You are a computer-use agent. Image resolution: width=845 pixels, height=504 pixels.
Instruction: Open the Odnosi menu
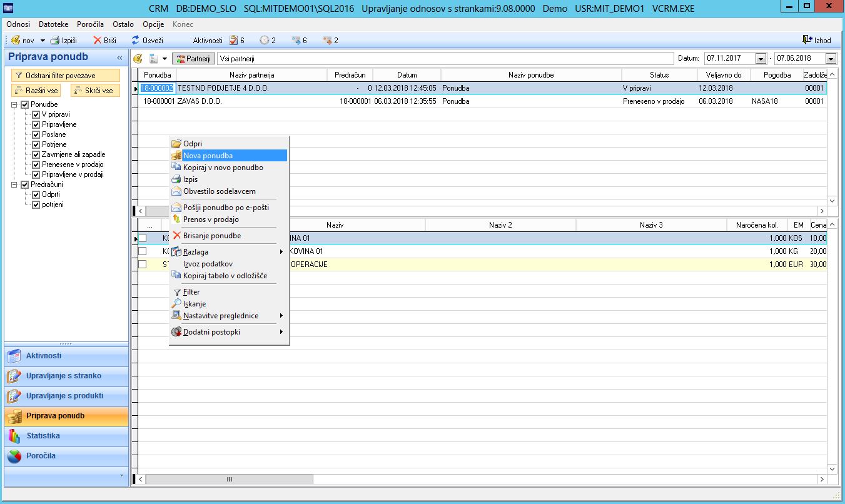tap(18, 24)
